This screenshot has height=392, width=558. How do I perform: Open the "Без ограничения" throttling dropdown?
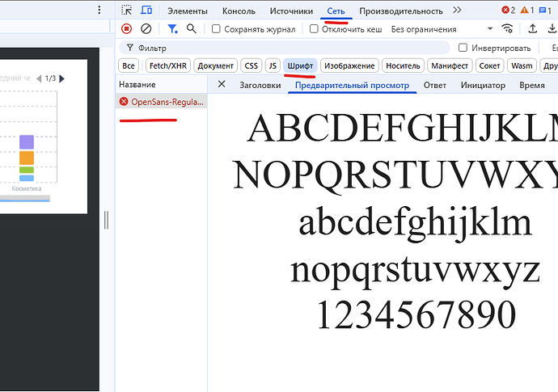point(441,28)
